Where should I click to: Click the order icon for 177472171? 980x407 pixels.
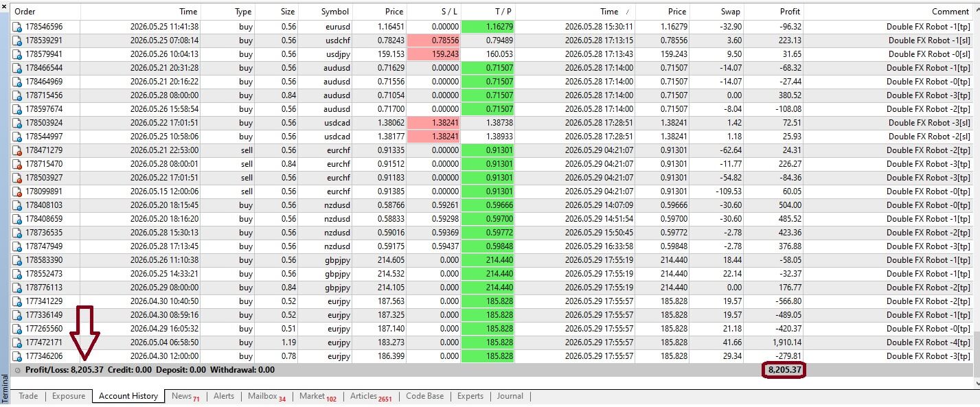(18, 342)
